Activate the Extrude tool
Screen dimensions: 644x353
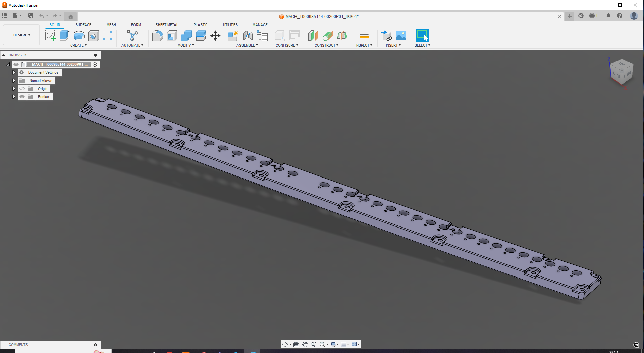coord(64,35)
